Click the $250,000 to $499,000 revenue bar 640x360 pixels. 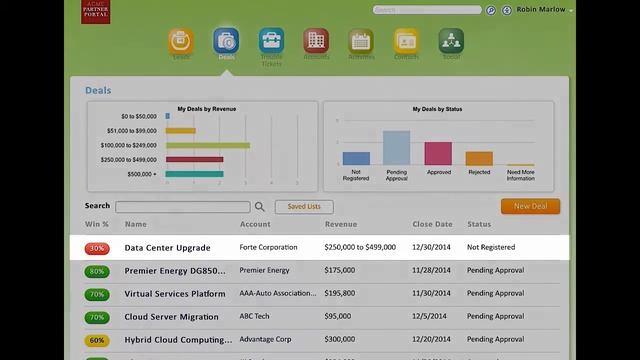click(194, 160)
